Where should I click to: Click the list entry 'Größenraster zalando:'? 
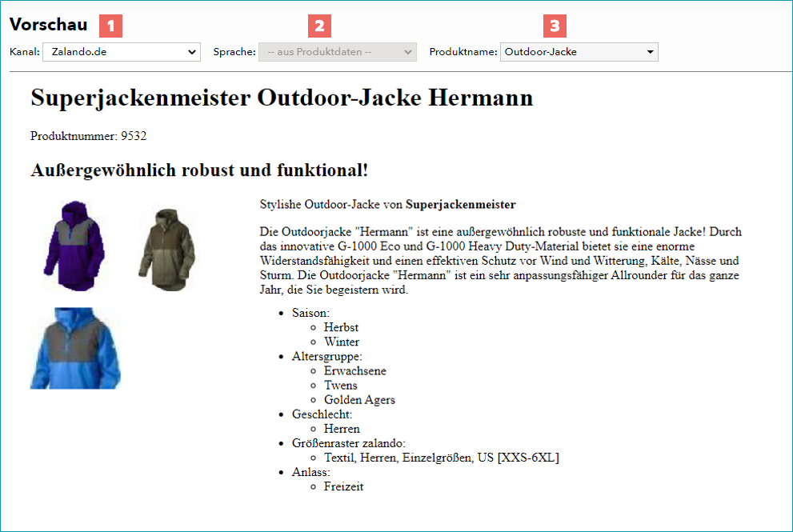coord(348,443)
